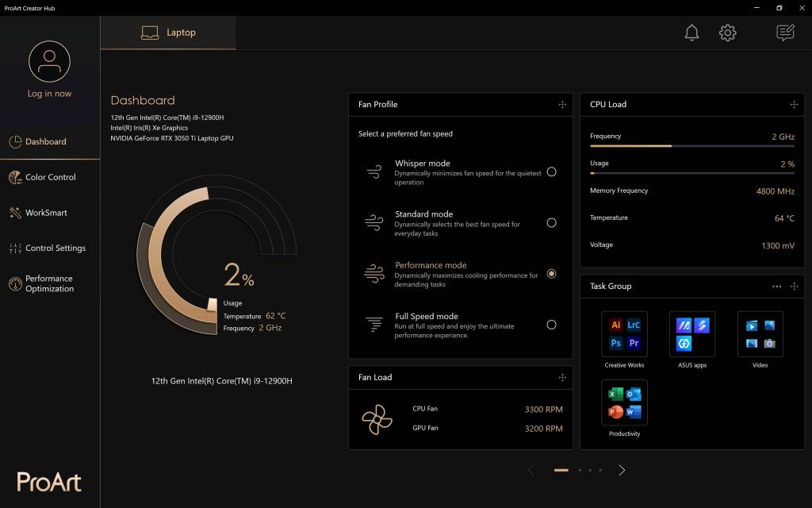Click the WorkSmart wand icon
This screenshot has height=508, width=812.
[15, 213]
